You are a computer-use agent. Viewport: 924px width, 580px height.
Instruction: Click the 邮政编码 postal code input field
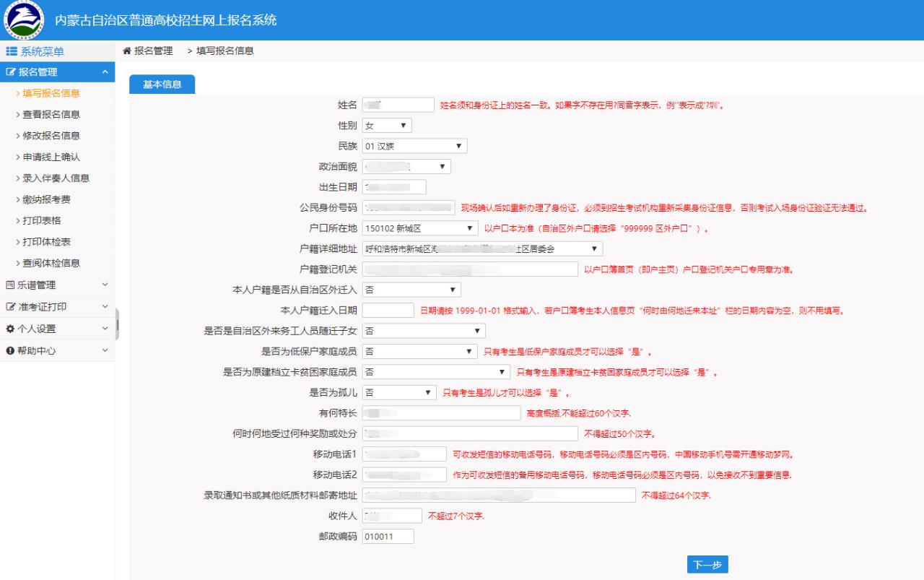[x=388, y=536]
